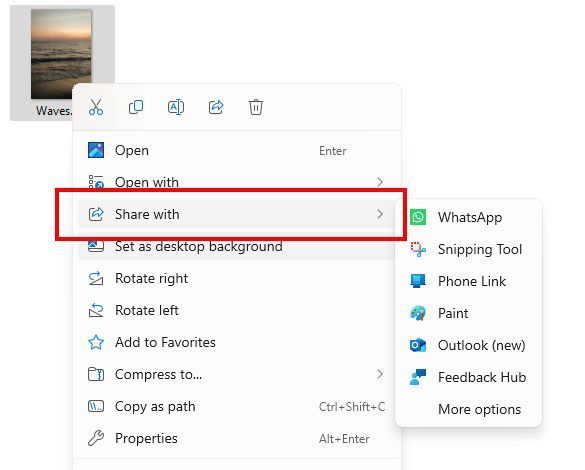Image resolution: width=585 pixels, height=470 pixels.
Task: Expand the Open with submenu arrow
Action: pyautogui.click(x=380, y=182)
